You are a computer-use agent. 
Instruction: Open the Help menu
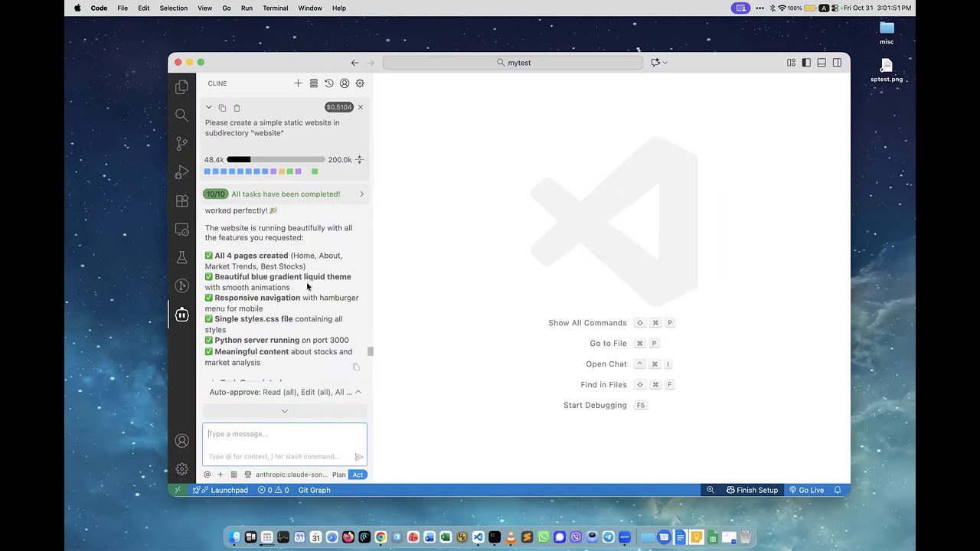click(x=339, y=8)
